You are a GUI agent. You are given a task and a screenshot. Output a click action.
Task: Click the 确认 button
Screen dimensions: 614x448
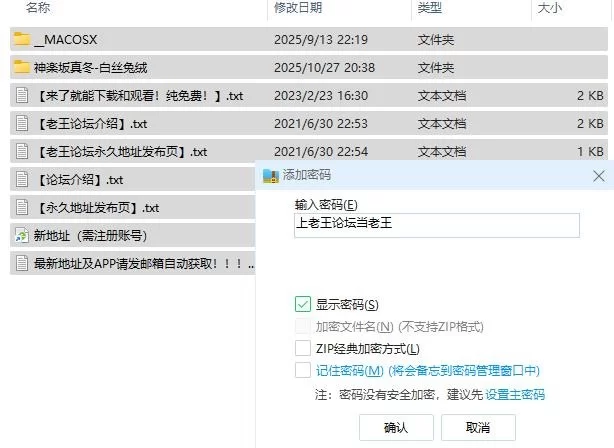(396, 427)
